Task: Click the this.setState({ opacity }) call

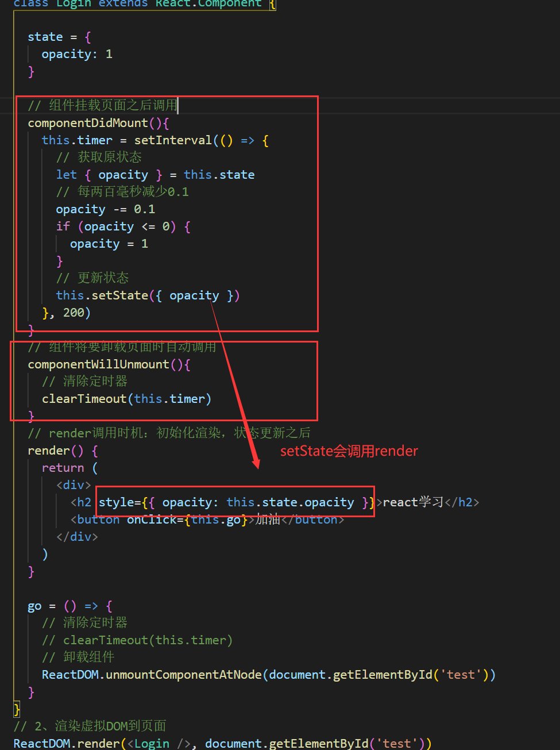Action: coord(147,295)
